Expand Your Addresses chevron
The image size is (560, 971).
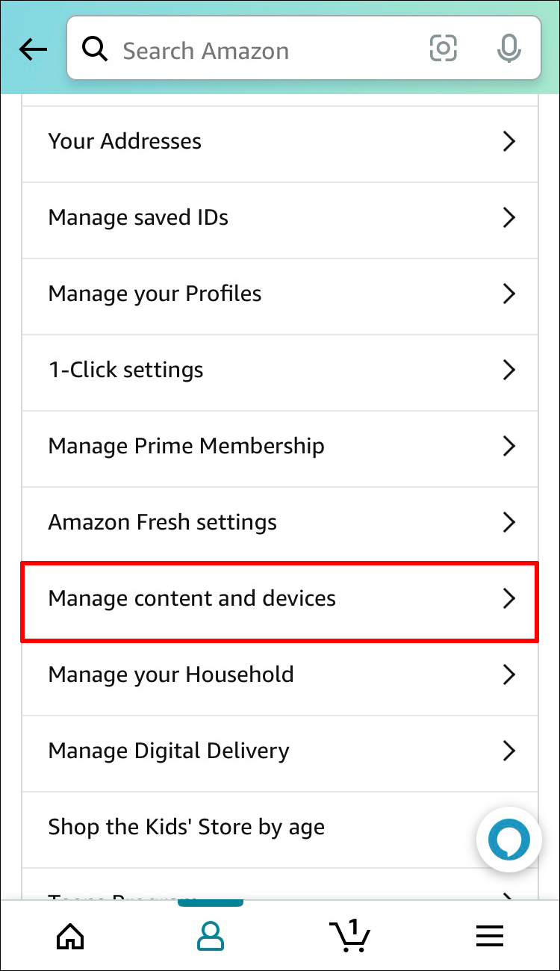point(509,141)
